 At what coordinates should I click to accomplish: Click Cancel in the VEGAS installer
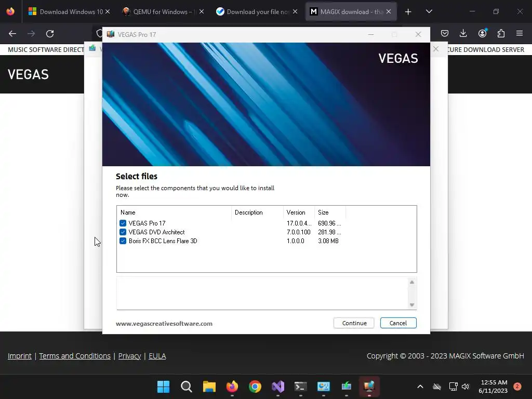pyautogui.click(x=398, y=323)
